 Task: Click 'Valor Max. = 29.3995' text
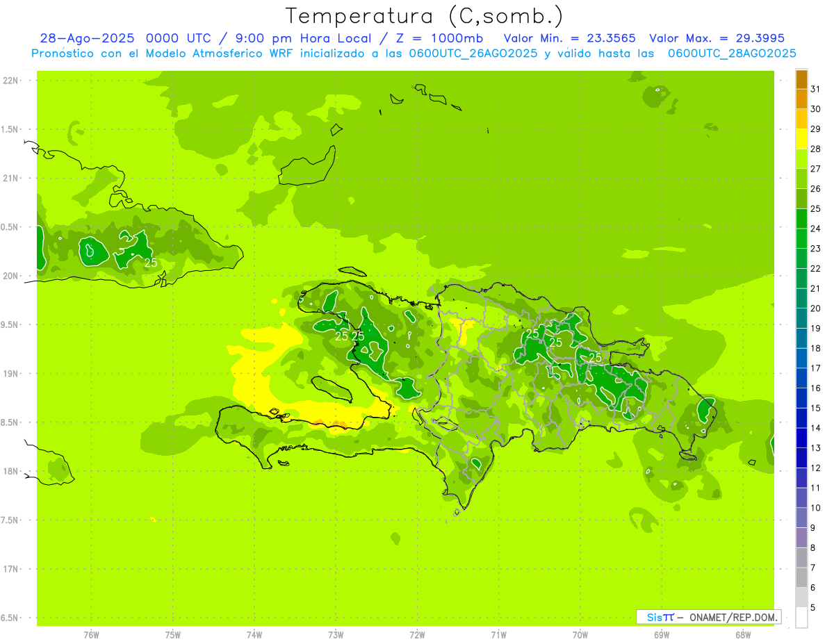717,38
